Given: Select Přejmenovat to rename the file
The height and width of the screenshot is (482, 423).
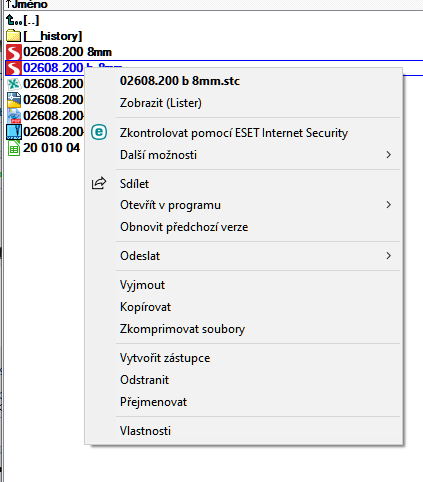Looking at the screenshot, I should pyautogui.click(x=153, y=402).
